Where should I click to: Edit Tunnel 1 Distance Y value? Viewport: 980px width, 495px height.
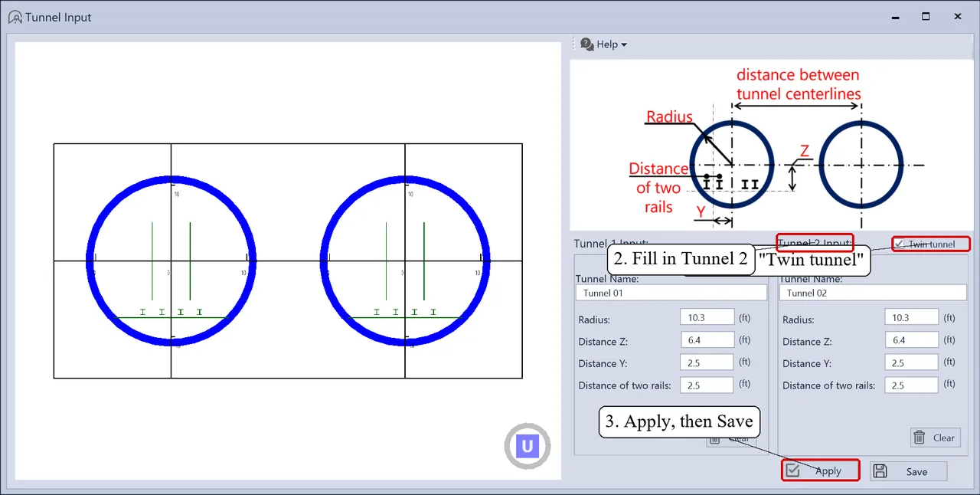707,362
